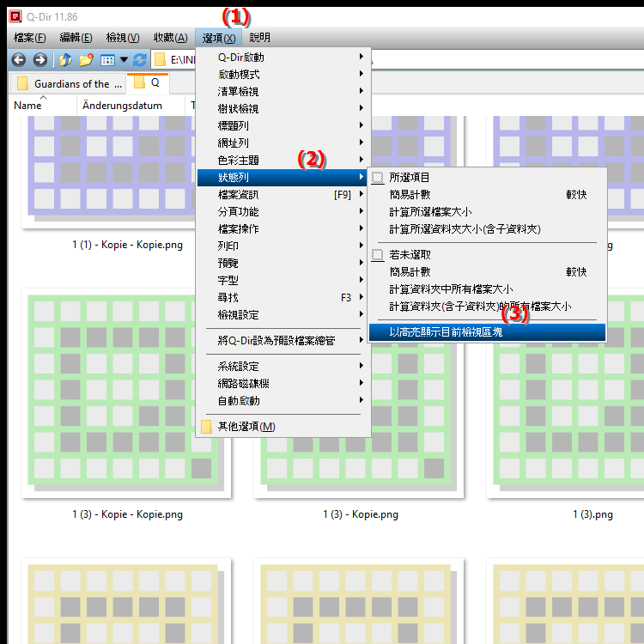Open the 字型 submenu

283,281
